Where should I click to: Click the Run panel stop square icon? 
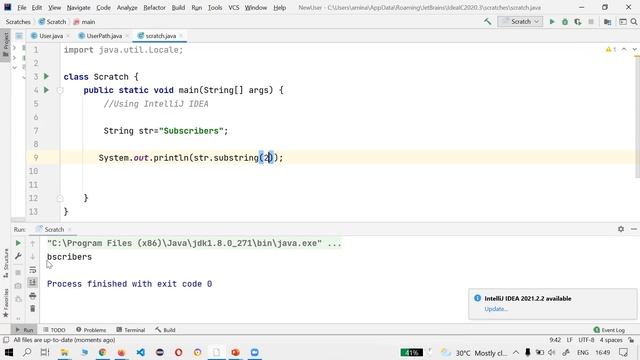[x=18, y=272]
